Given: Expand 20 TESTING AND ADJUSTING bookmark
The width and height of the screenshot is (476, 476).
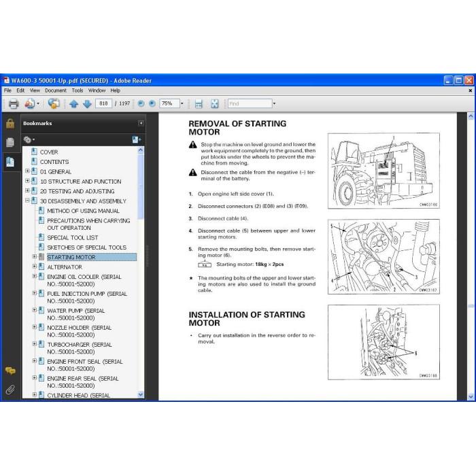Looking at the screenshot, I should click(x=27, y=190).
